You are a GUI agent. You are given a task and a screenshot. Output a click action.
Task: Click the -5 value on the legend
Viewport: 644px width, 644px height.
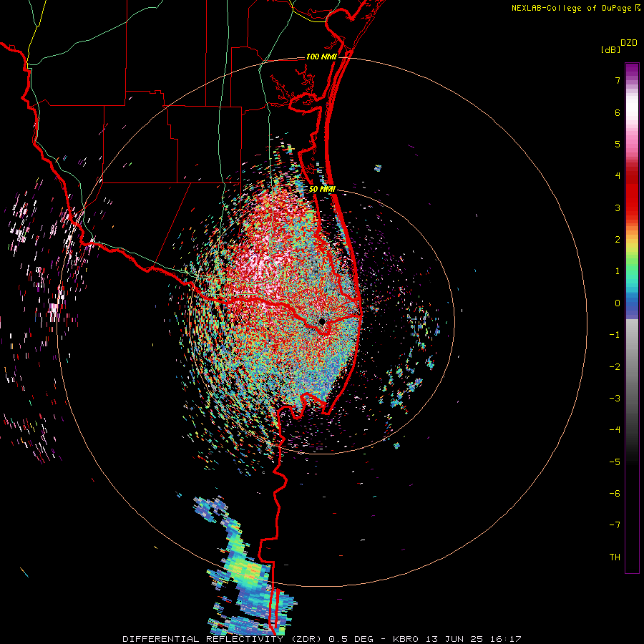(615, 462)
